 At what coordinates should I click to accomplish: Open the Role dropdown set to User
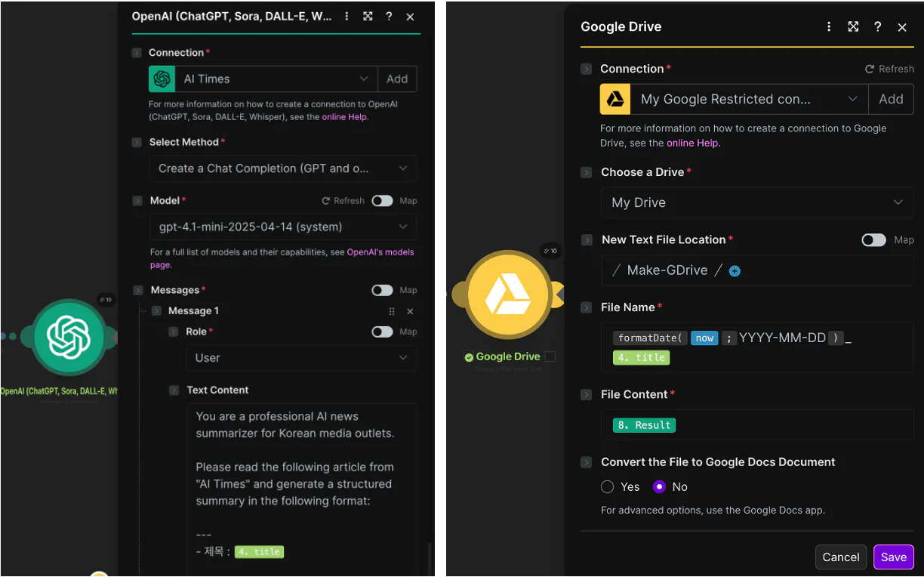click(x=300, y=358)
